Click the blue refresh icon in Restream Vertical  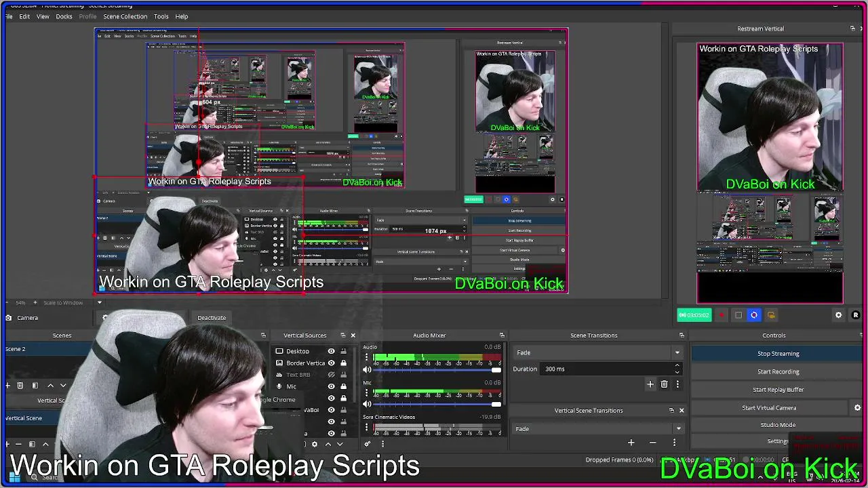754,315
